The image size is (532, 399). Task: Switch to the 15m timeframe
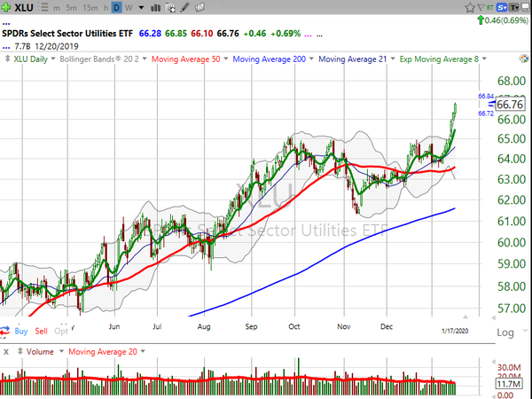click(x=90, y=7)
